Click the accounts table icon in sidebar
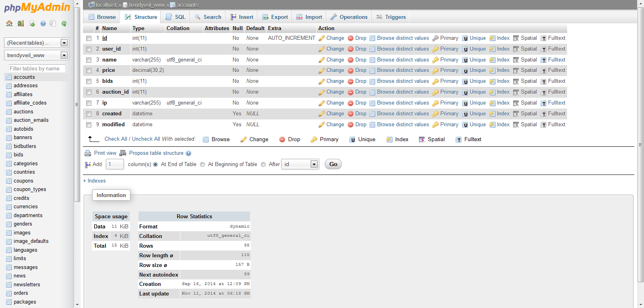 (x=9, y=77)
